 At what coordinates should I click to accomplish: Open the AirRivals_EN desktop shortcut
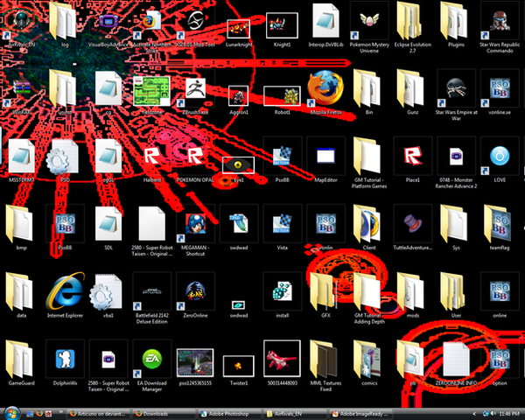pos(21,21)
